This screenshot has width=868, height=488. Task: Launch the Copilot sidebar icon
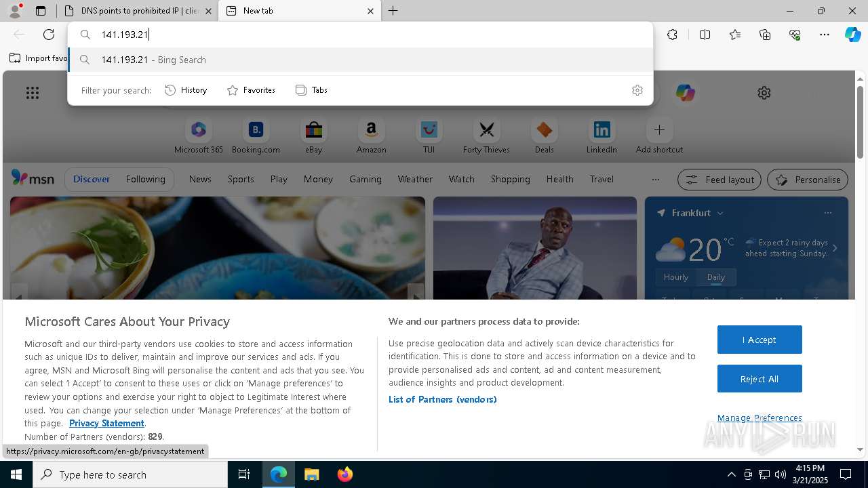click(x=852, y=35)
